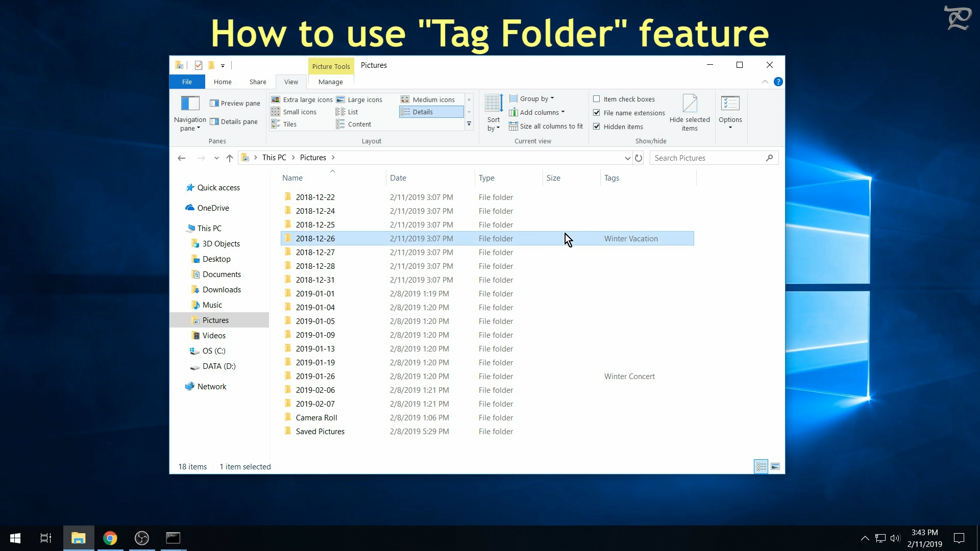Open the View ribbon tab
This screenshot has width=980, height=551.
click(291, 82)
